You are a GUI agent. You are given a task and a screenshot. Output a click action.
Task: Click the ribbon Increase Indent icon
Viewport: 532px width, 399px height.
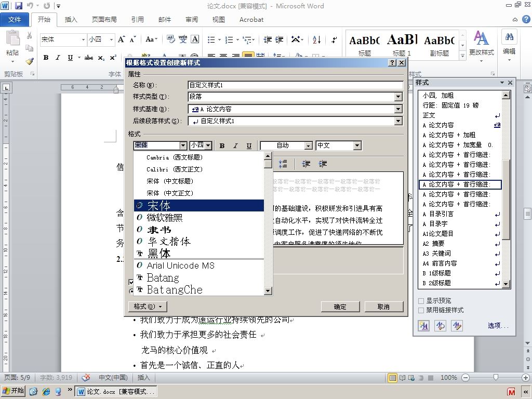click(279, 39)
